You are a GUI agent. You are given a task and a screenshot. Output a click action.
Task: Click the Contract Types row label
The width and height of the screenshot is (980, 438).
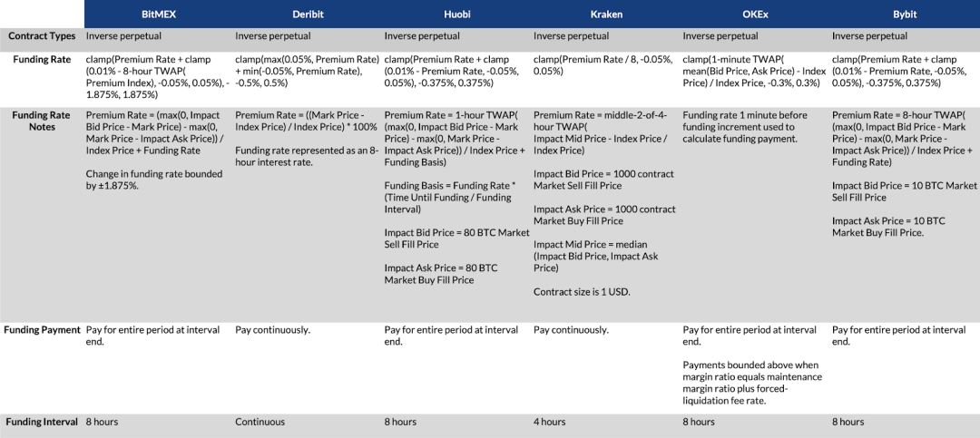[x=42, y=36]
